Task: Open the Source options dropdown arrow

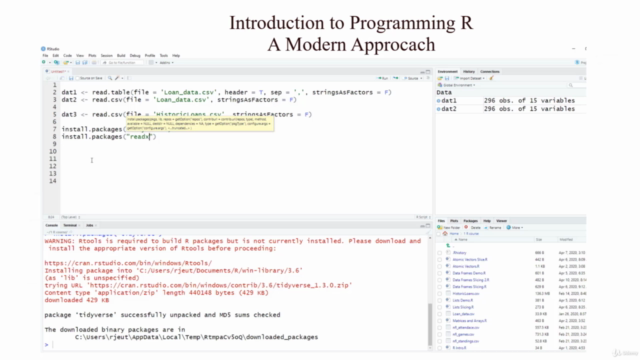Action: pos(421,78)
